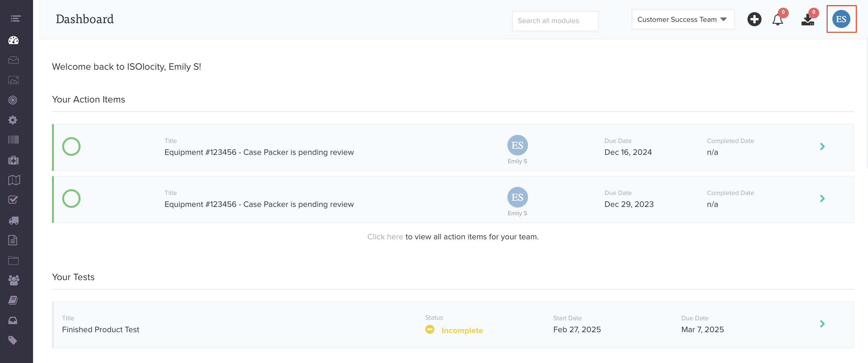868x363 pixels.
Task: Click the target bullseye sidebar icon
Action: [13, 100]
